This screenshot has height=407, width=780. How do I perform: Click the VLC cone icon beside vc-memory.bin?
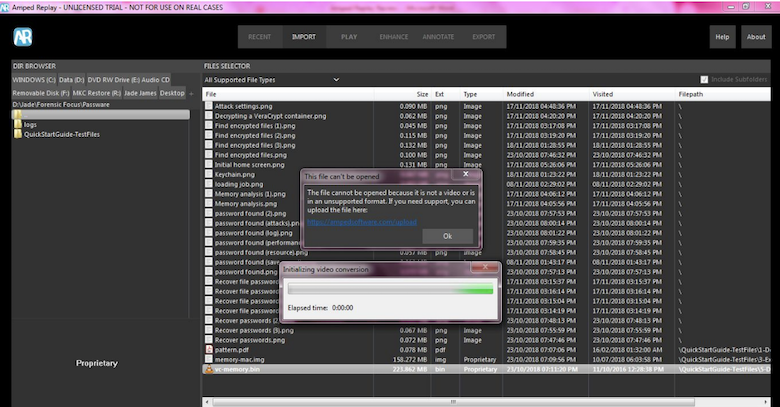pyautogui.click(x=209, y=369)
